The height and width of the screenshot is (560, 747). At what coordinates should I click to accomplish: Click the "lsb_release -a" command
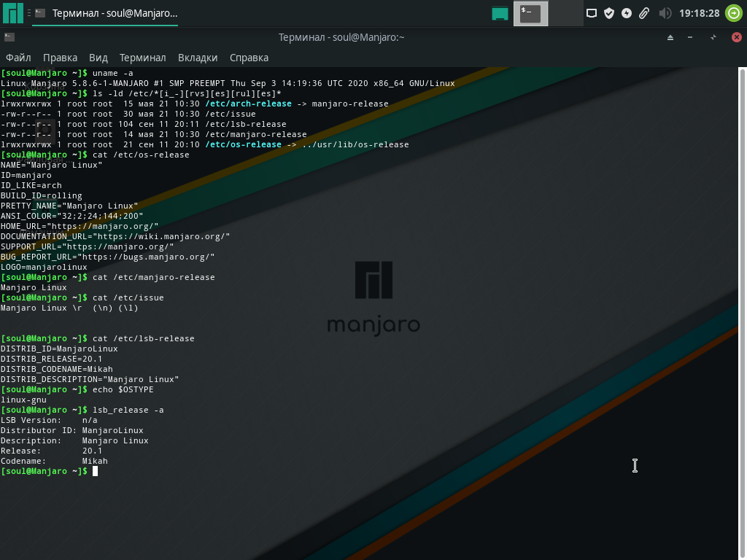(128, 410)
